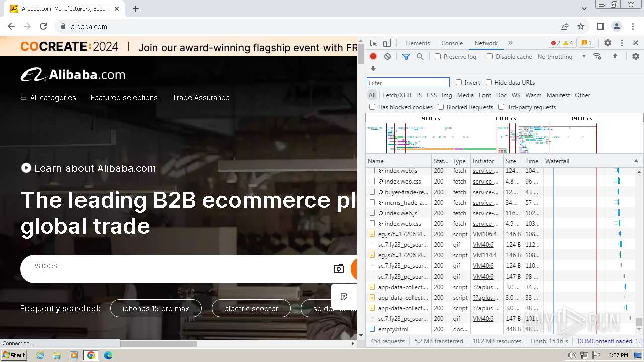Open initiator link VM106:4
Viewport: 644px width, 362px height.
pos(485,234)
